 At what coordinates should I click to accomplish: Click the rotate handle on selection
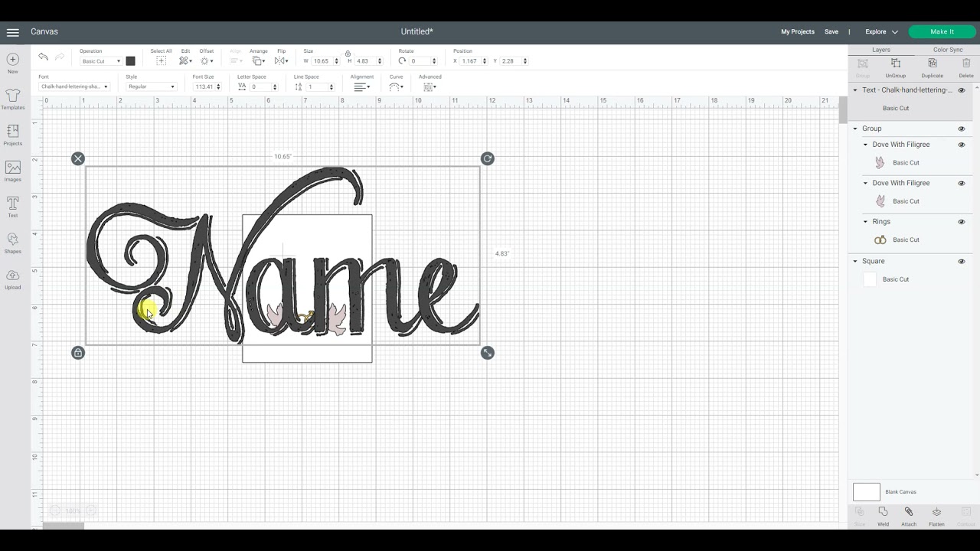(488, 158)
